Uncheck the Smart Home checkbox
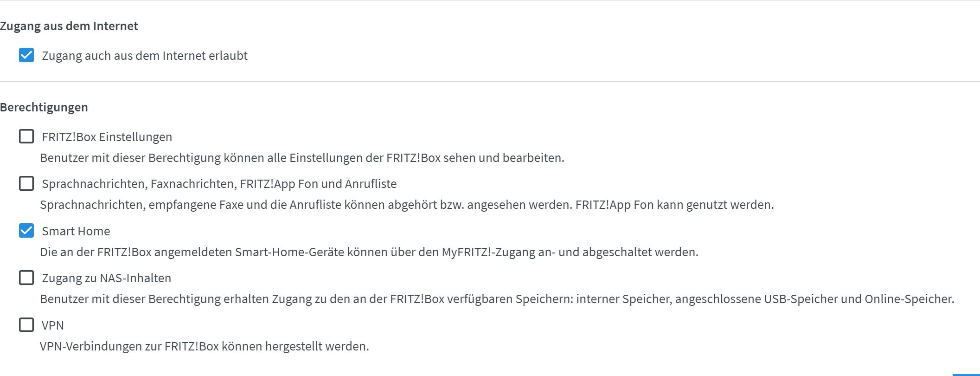 (26, 231)
